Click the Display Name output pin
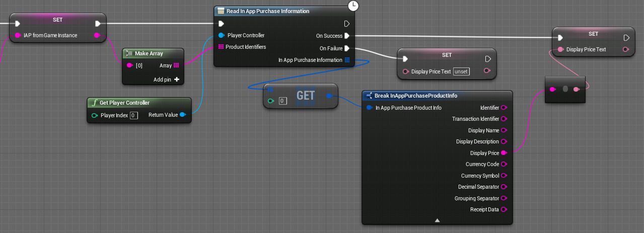Screen dimensions: 644x233 [504, 130]
